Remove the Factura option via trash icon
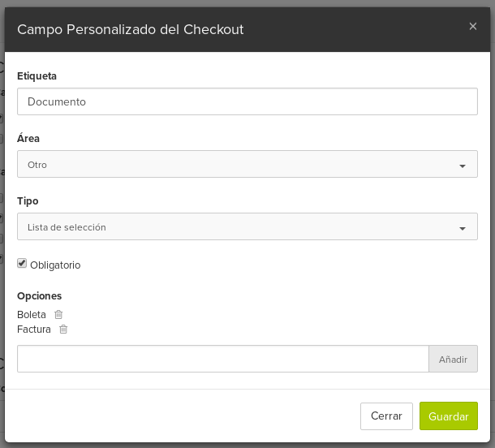495x448 pixels. click(x=63, y=329)
